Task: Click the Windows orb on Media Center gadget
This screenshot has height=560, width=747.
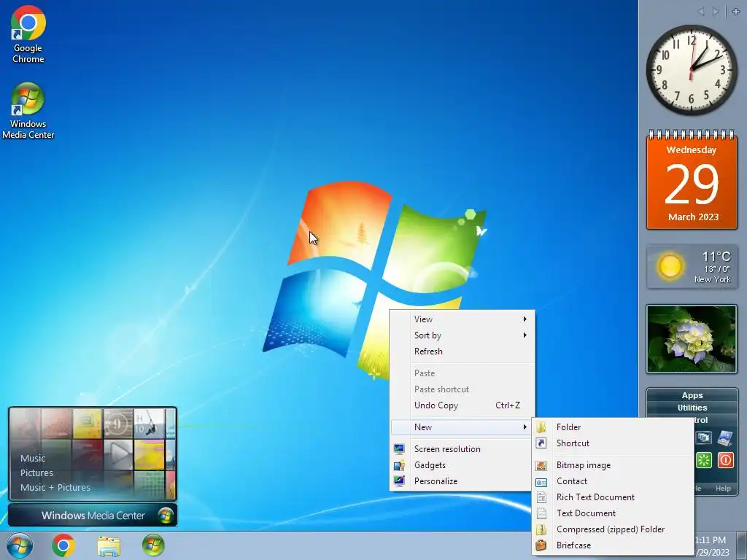Action: point(166,516)
